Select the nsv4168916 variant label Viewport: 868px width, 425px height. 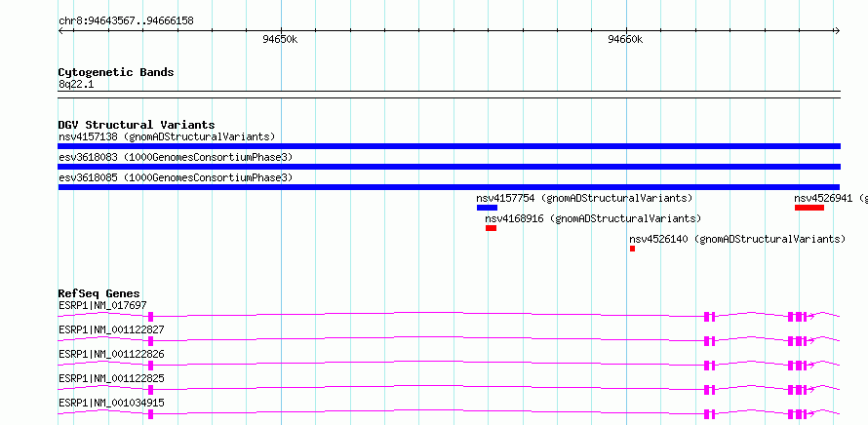tap(593, 218)
